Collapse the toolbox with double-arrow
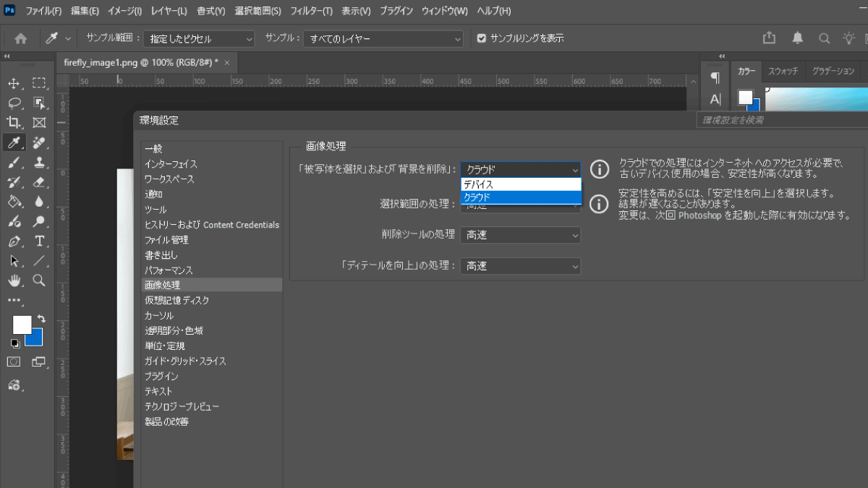This screenshot has width=868, height=488. [x=7, y=56]
